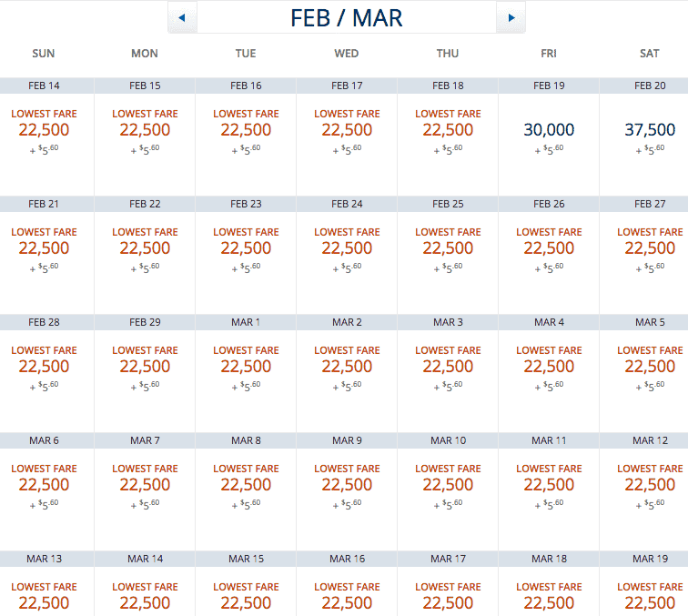Pick the 22,500 fare for Feb 17

[347, 130]
